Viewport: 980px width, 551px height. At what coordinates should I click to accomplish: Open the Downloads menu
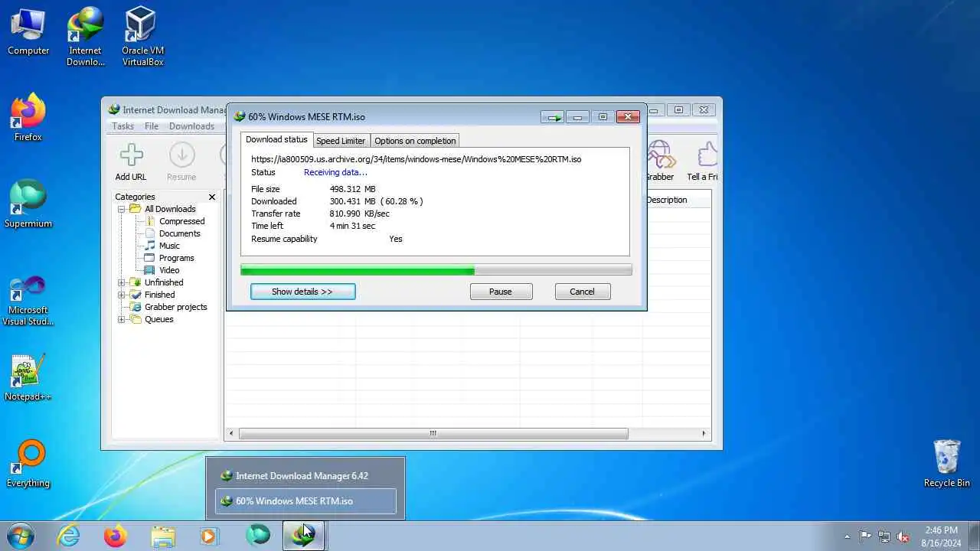click(191, 126)
